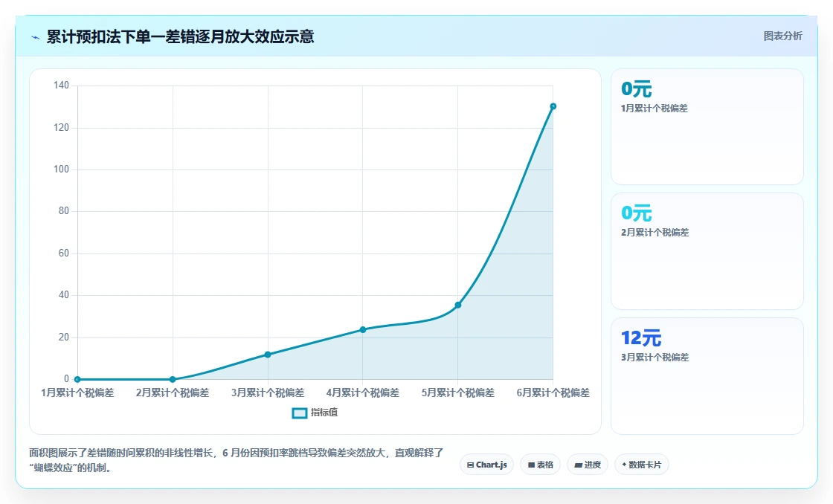This screenshot has width=833, height=504.
Task: Click the 5月 data point on chart
Action: (x=458, y=305)
